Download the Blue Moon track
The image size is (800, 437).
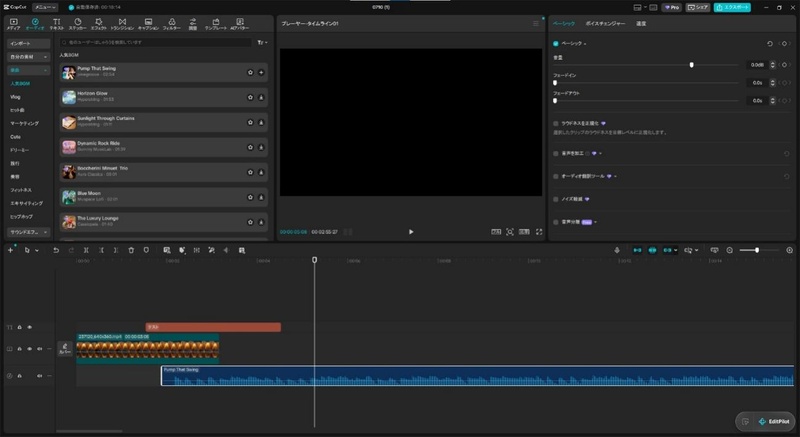point(261,197)
